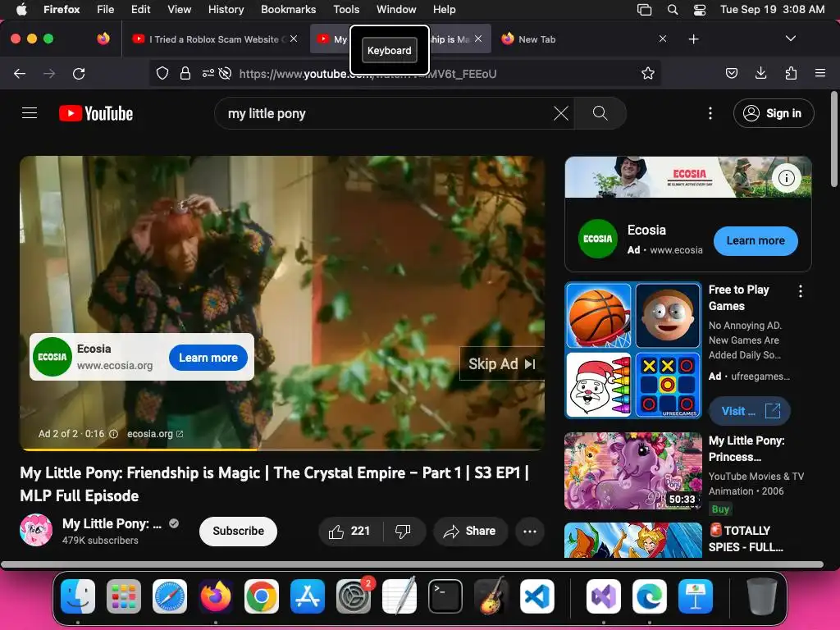840x630 pixels.
Task: Open My Little Pony Princess movie thumbnail
Action: [x=633, y=471]
